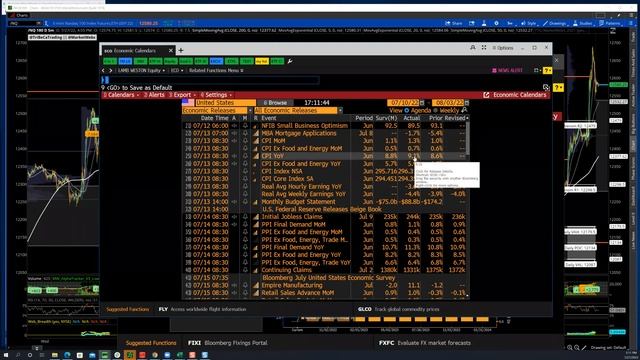Click the flask icon in chart toolbar
This screenshot has width=640, height=360.
click(484, 24)
